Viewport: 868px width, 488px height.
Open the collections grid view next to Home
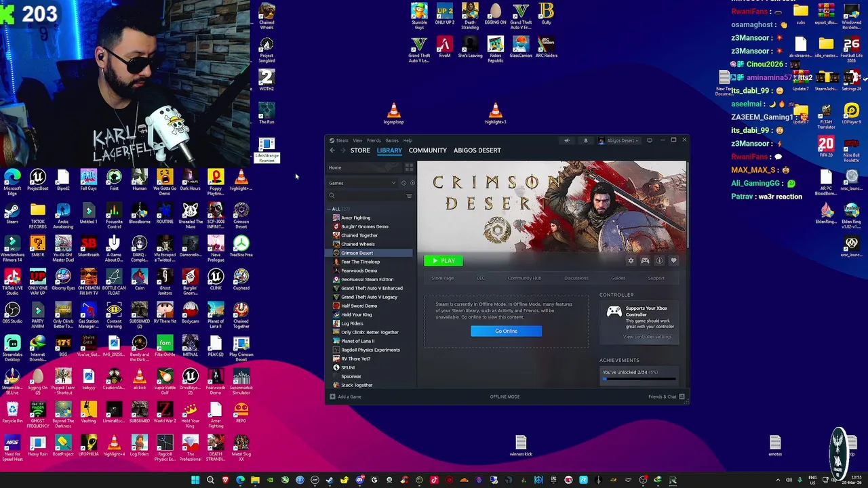(409, 167)
